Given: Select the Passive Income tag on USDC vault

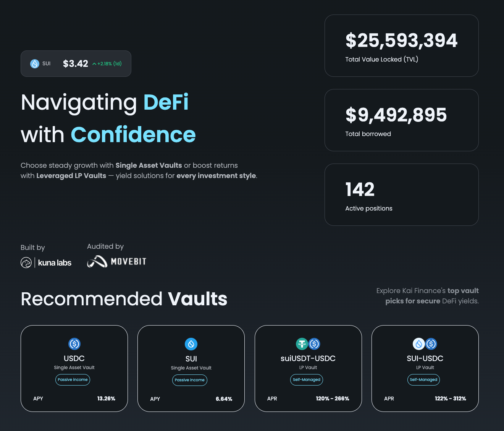Looking at the screenshot, I should [73, 380].
